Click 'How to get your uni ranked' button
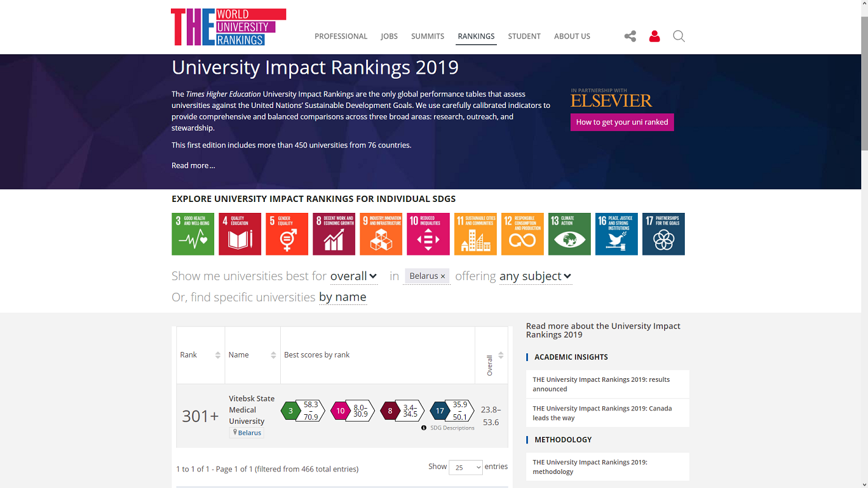 pyautogui.click(x=622, y=122)
